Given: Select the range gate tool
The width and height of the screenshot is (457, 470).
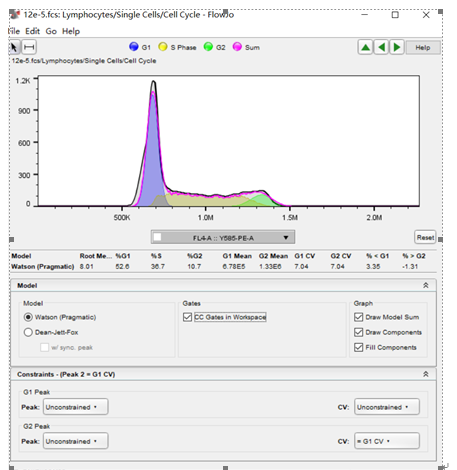Looking at the screenshot, I should [x=29, y=47].
